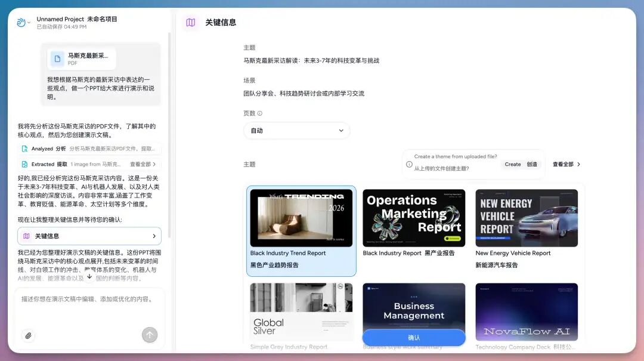
Task: Open 查看全部 to view all themes
Action: (x=563, y=163)
